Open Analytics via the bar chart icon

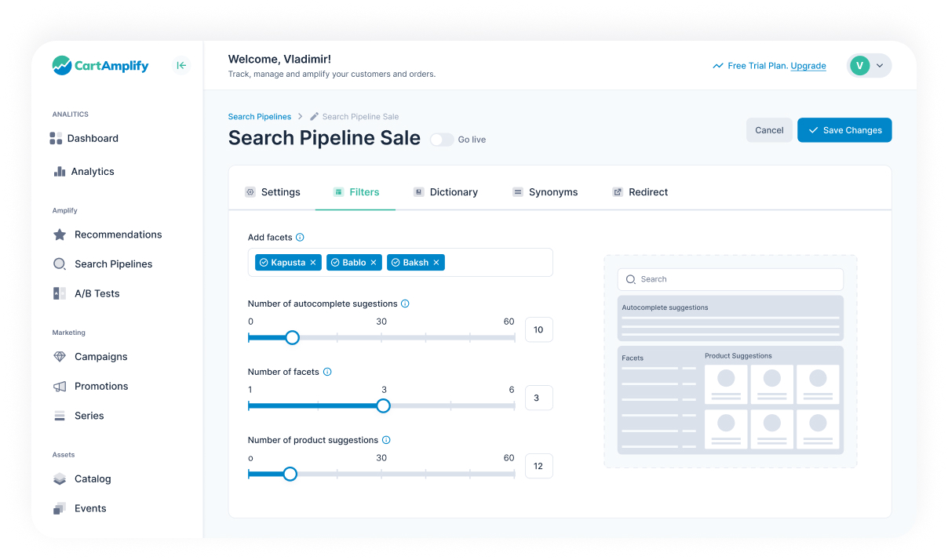[59, 172]
